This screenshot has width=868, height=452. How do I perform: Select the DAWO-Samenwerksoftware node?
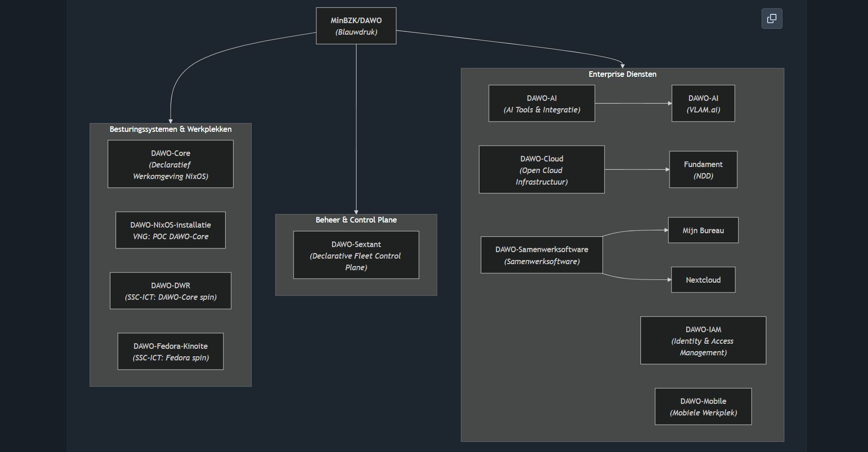tap(542, 255)
